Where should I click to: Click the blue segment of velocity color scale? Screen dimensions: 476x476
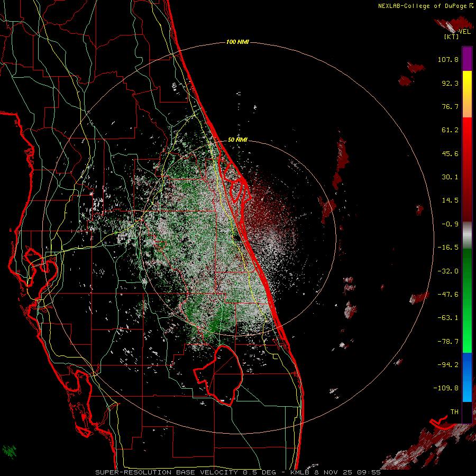coord(467,377)
